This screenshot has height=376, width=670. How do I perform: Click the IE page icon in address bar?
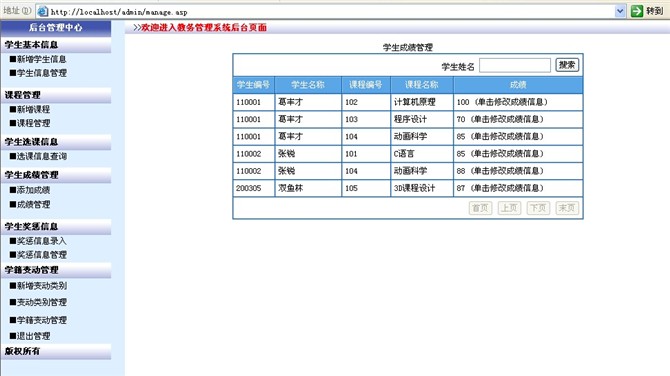[42, 11]
